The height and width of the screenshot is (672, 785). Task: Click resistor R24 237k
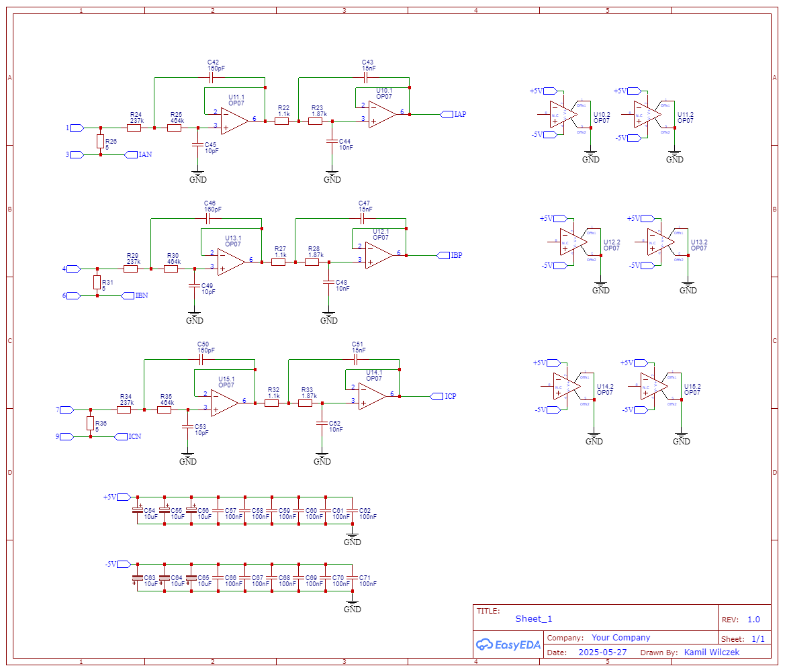pyautogui.click(x=134, y=128)
